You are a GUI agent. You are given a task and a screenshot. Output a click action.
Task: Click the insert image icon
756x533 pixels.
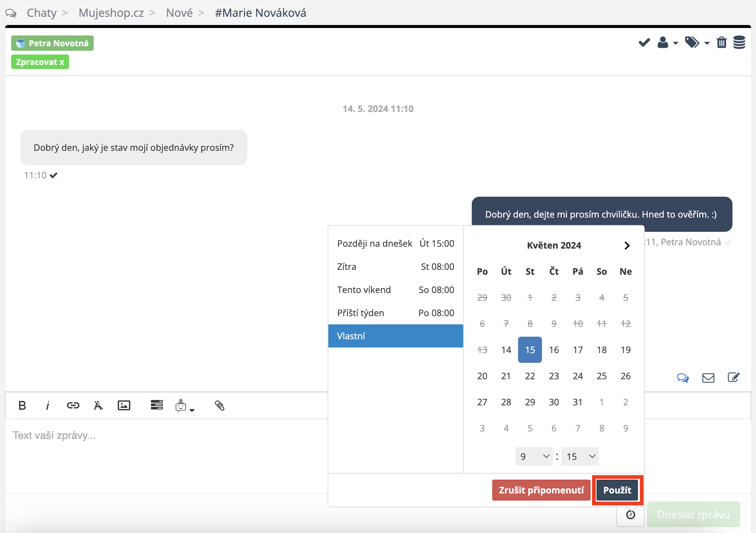pos(124,405)
